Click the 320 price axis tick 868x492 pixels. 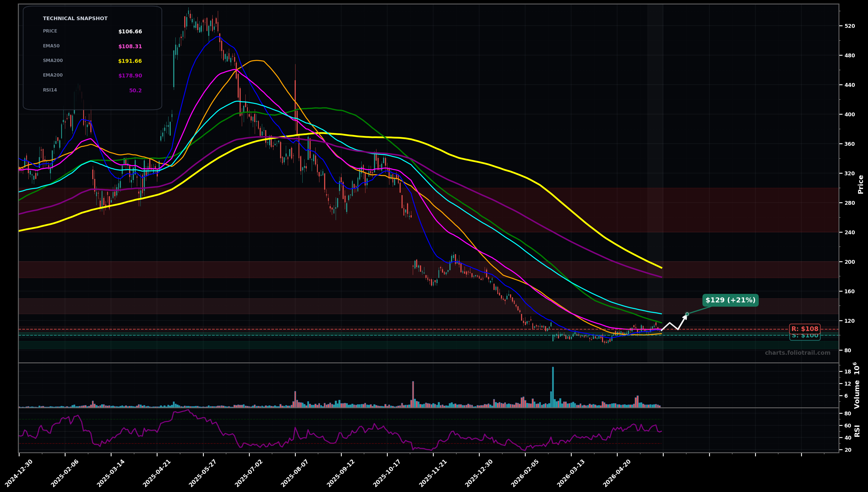coord(850,173)
